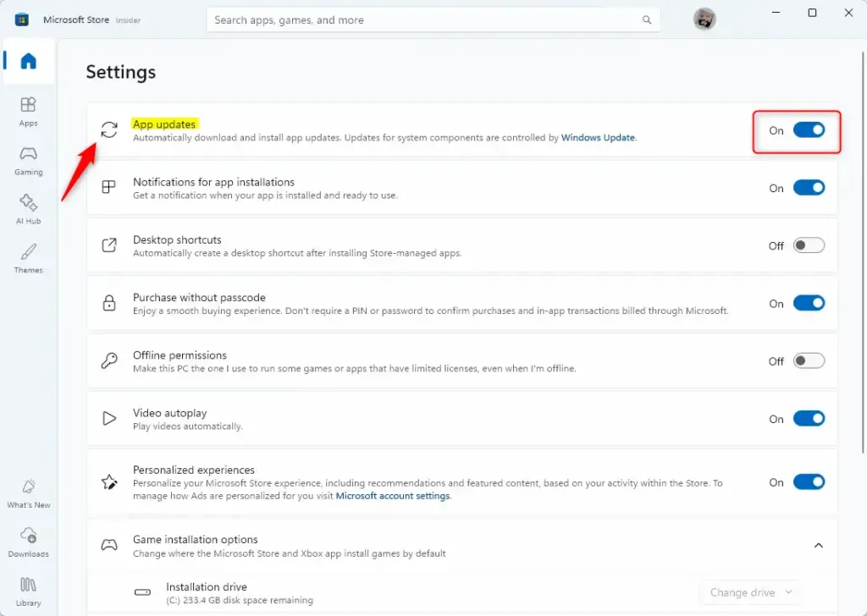Open the Downloads page
Screen dimensions: 867x616
(28, 542)
